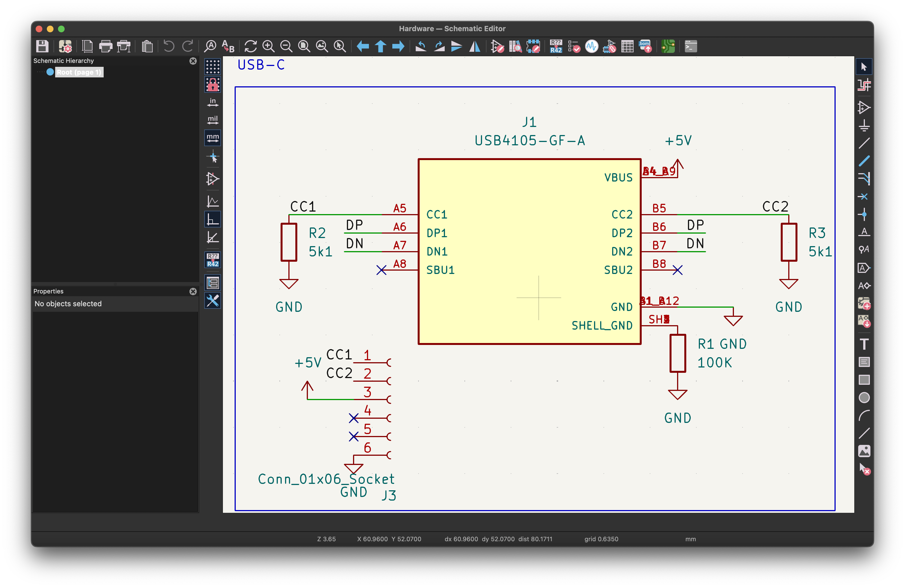Select the Root (page 1) sheet

(79, 72)
